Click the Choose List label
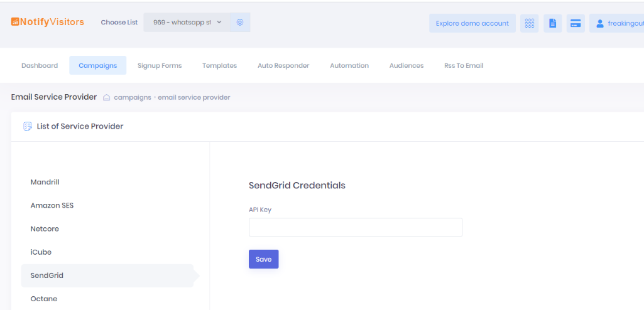This screenshot has width=644, height=310. [x=119, y=23]
